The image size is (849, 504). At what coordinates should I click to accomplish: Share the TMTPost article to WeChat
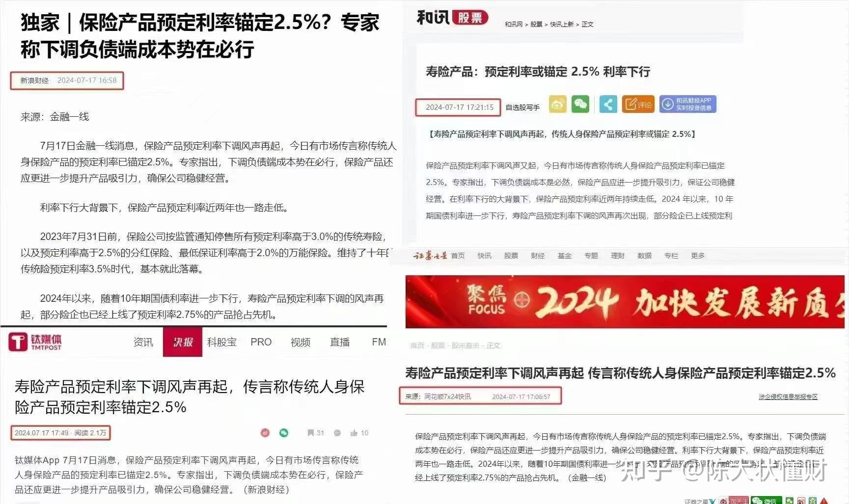[283, 433]
